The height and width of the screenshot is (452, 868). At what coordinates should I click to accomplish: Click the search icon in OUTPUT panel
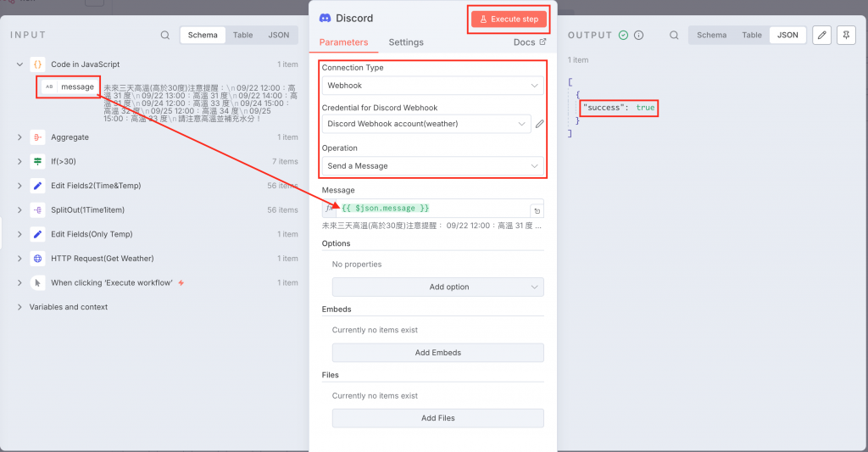[674, 35]
